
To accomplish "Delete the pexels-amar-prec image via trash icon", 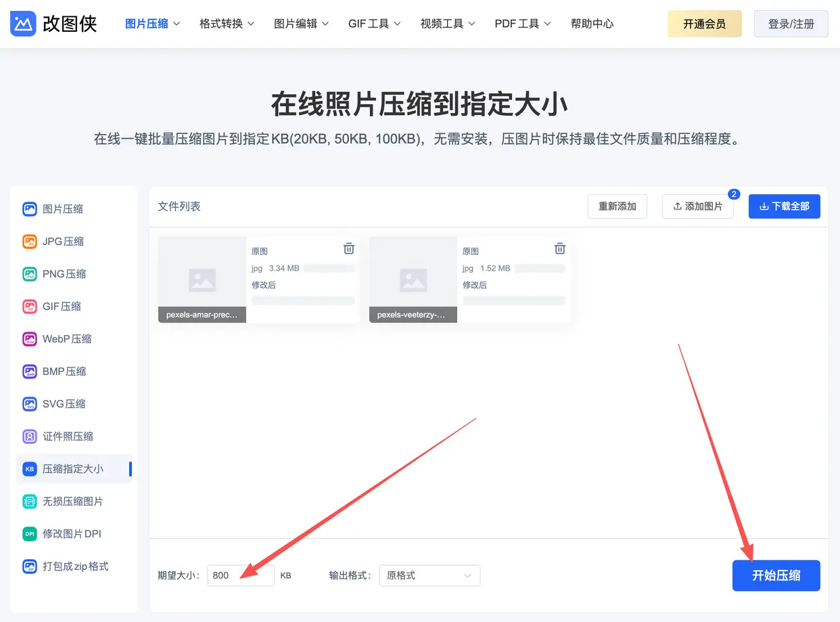I will click(x=349, y=249).
